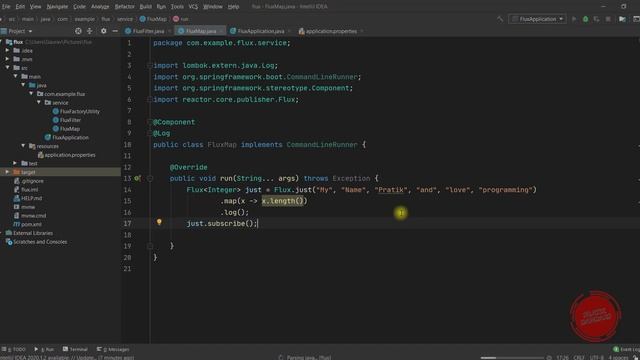
Task: Fold the run method on line 13
Action: pyautogui.click(x=150, y=178)
